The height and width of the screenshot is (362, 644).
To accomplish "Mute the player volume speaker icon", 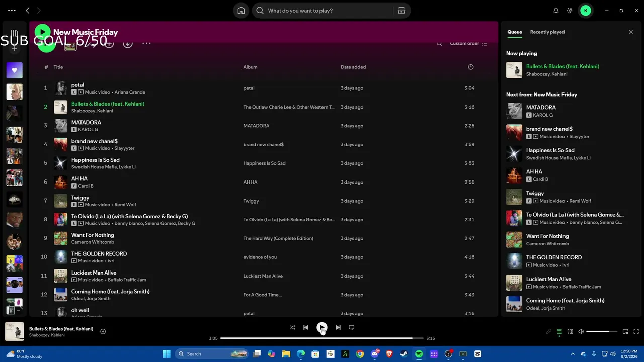I will (x=581, y=332).
